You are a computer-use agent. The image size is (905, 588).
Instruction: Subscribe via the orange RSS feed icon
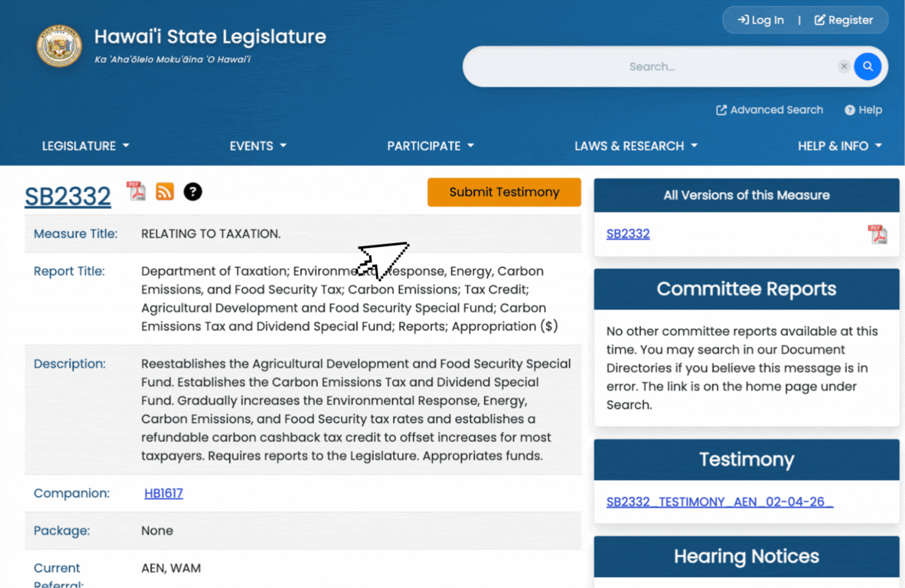[164, 192]
